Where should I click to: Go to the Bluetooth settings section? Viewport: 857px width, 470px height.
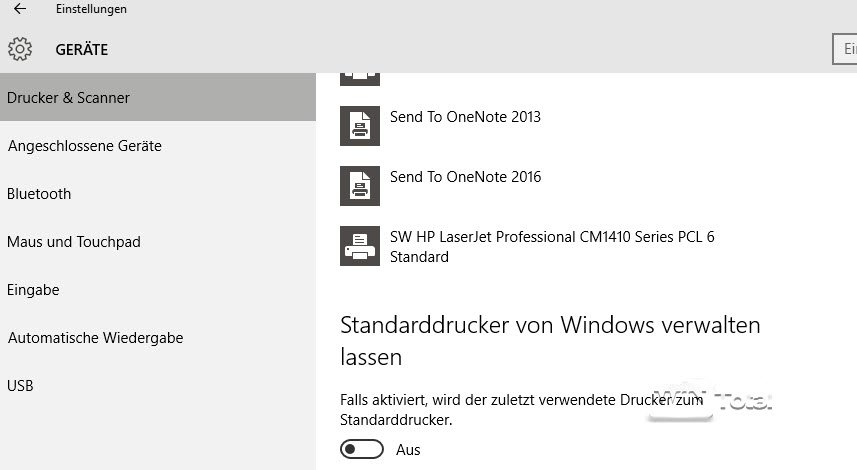coord(39,194)
